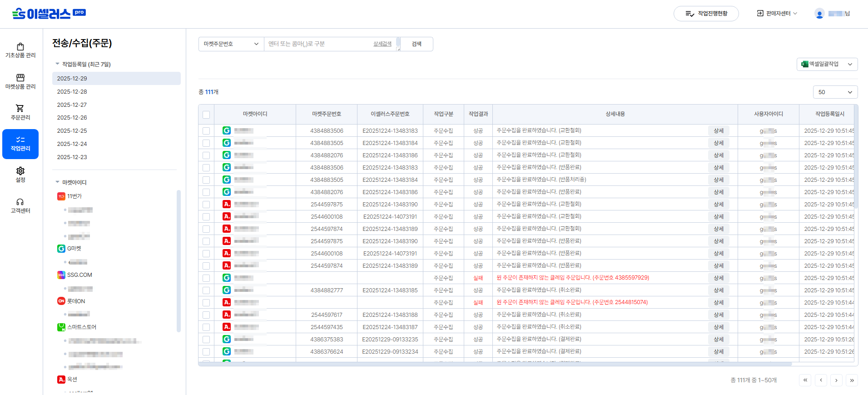Image resolution: width=868 pixels, height=395 pixels.
Task: Select the 11번가 market icon in the tree
Action: (61, 196)
